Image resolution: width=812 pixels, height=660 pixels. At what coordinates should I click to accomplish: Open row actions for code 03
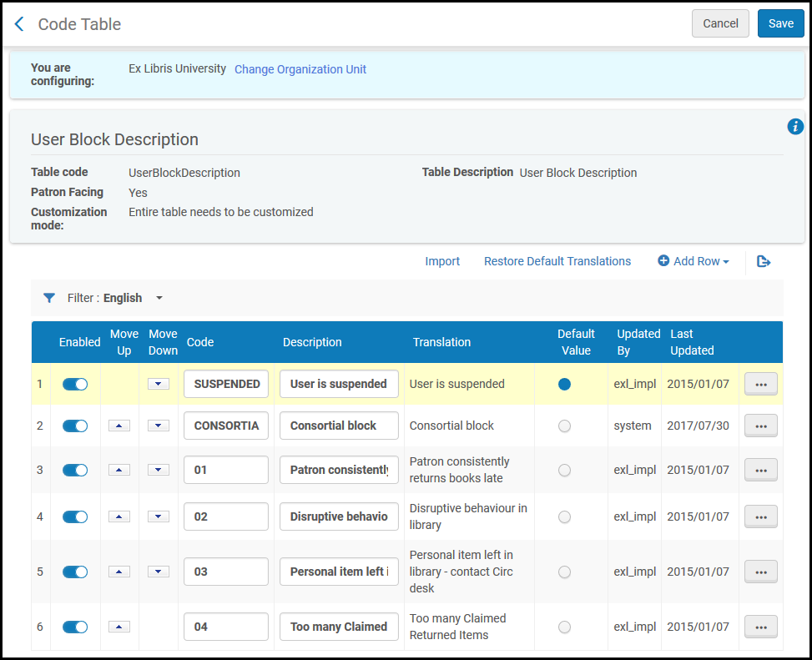click(x=761, y=572)
